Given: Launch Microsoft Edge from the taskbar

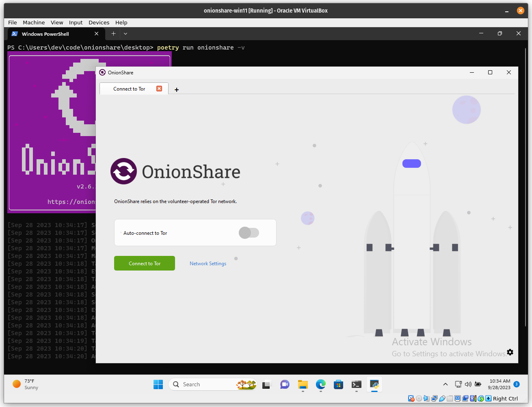Looking at the screenshot, I should [320, 384].
